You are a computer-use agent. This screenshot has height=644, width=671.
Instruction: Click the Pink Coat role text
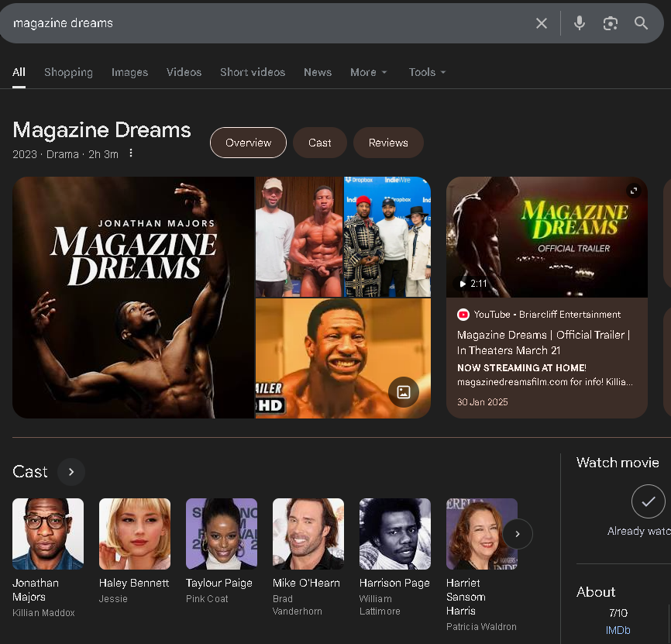[207, 598]
